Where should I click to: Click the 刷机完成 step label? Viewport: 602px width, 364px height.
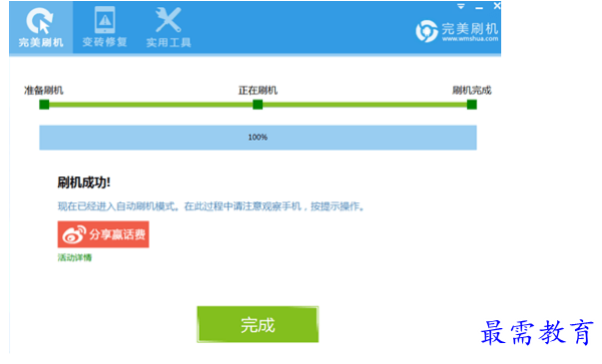472,91
